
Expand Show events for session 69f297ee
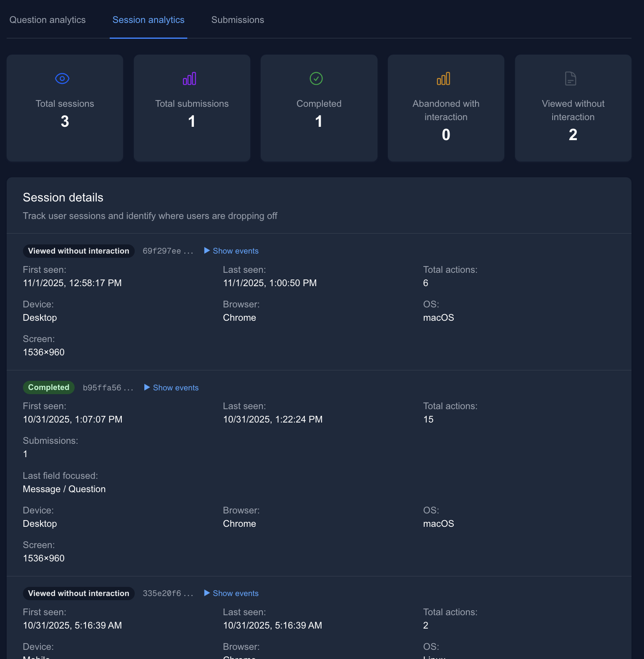click(231, 251)
